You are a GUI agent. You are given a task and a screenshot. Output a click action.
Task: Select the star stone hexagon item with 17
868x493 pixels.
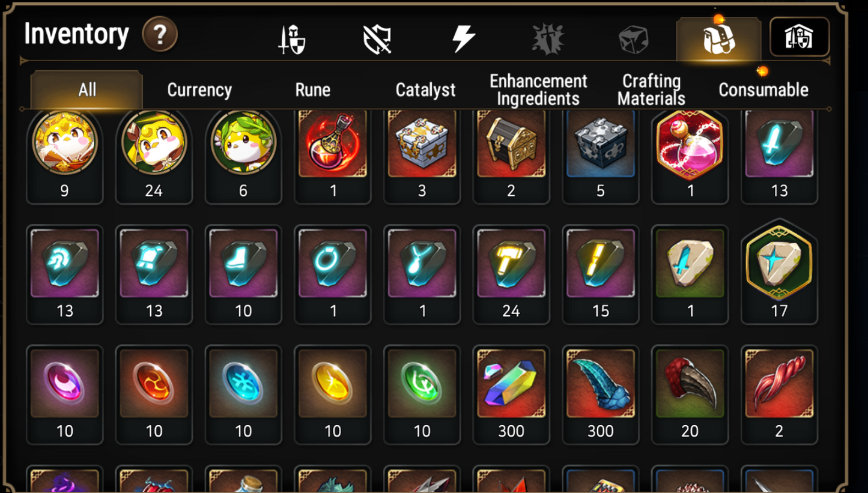[x=779, y=272]
